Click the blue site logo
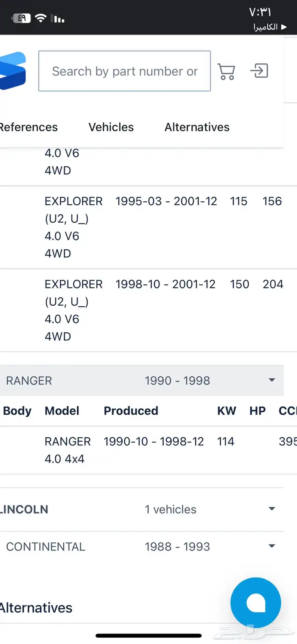Image resolution: width=297 pixels, height=644 pixels. coord(13,71)
